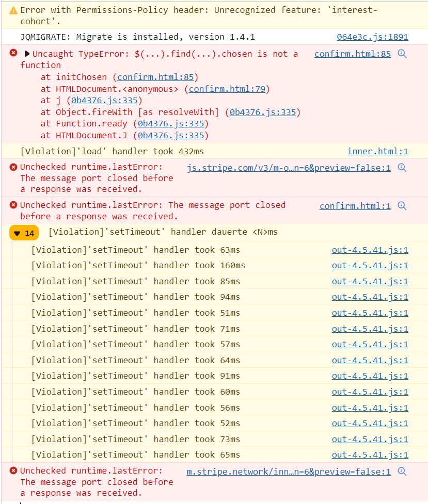Expand the Uncaught TypeError disclosure triangle
The height and width of the screenshot is (504, 428).
(x=27, y=54)
